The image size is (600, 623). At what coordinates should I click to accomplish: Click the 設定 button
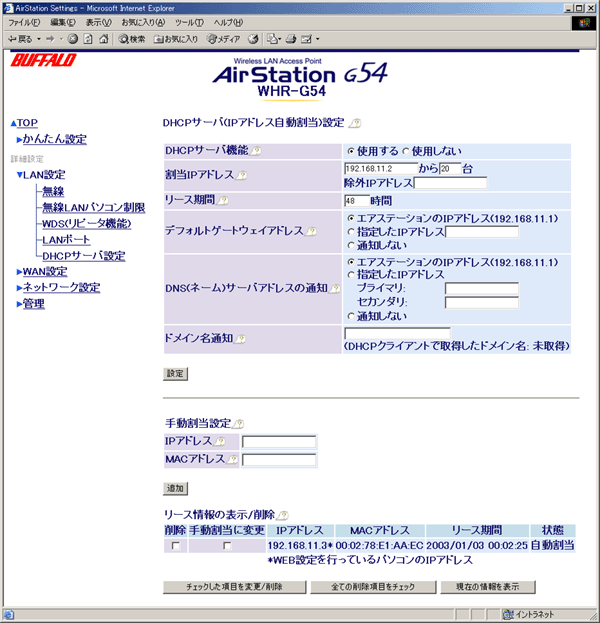[x=175, y=374]
